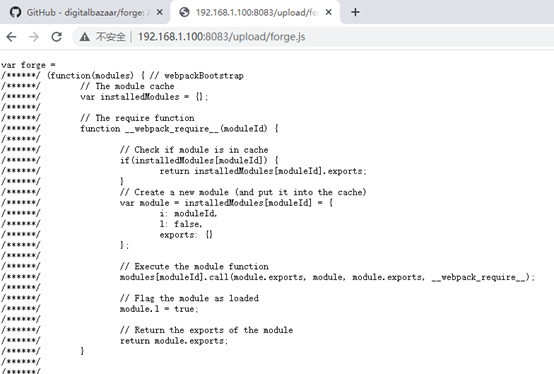Image resolution: width=554 pixels, height=374 pixels.
Task: Open a new tab with the plus button
Action: click(x=355, y=12)
